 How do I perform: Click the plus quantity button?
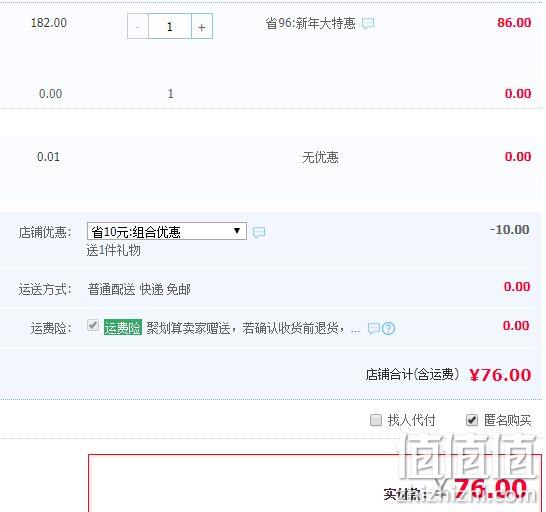[x=202, y=26]
